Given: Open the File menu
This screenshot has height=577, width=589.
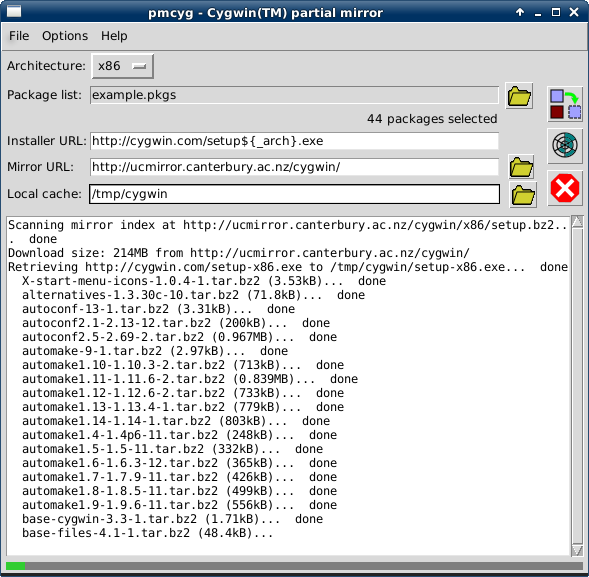Looking at the screenshot, I should tap(19, 36).
